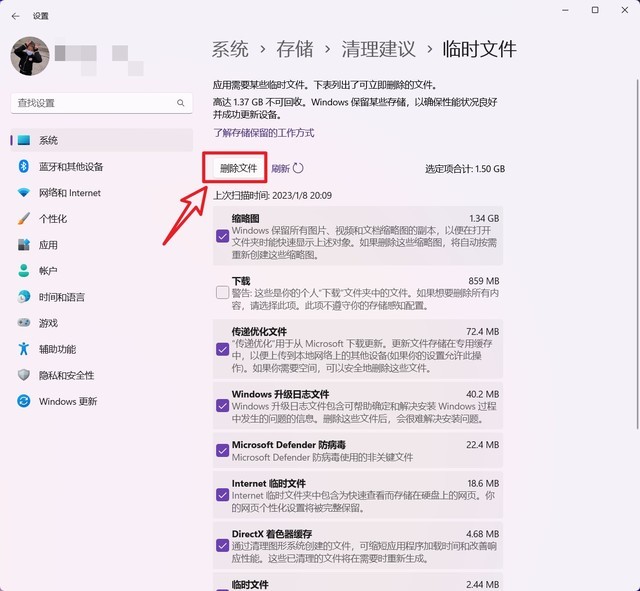Click the Internet 临时文件 size 18.6 MB
640x591 pixels.
(483, 483)
